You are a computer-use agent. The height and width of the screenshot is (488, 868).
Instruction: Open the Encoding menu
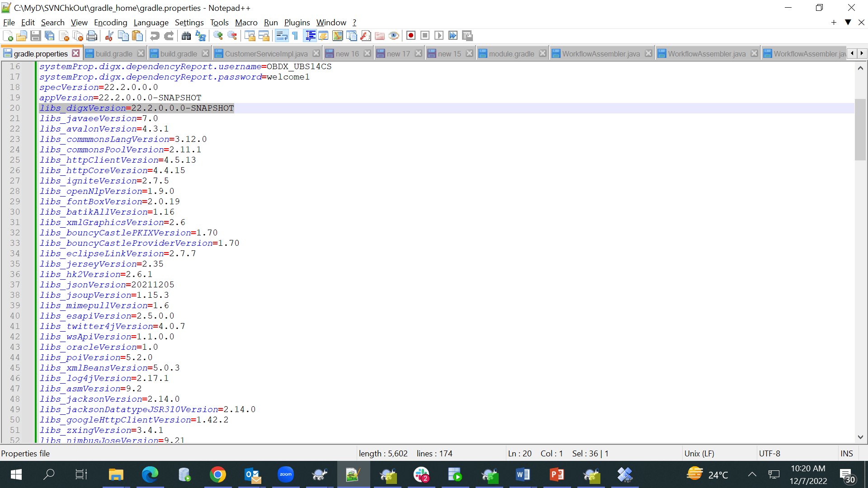coord(110,22)
